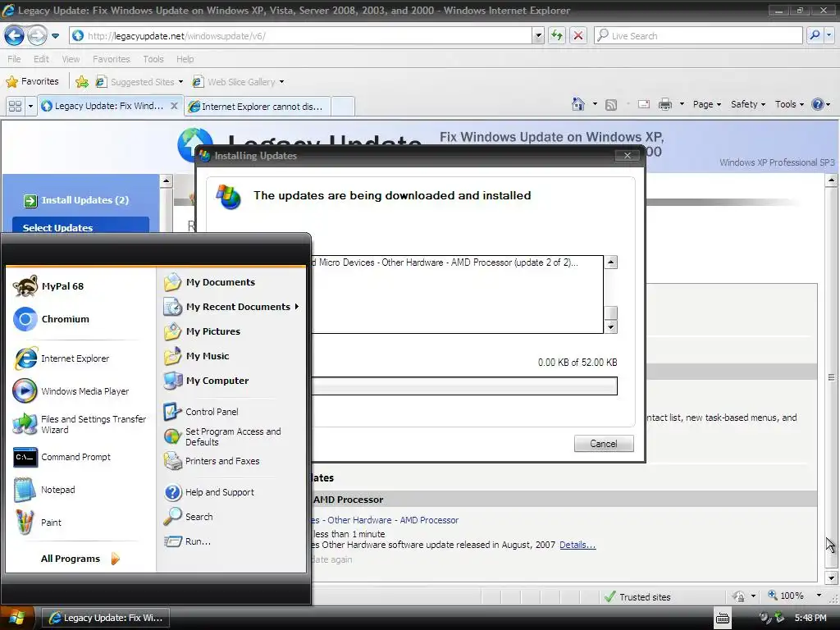Expand My Recent Documents submenu
Screen dimensions: 840x630
pyautogui.click(x=231, y=307)
